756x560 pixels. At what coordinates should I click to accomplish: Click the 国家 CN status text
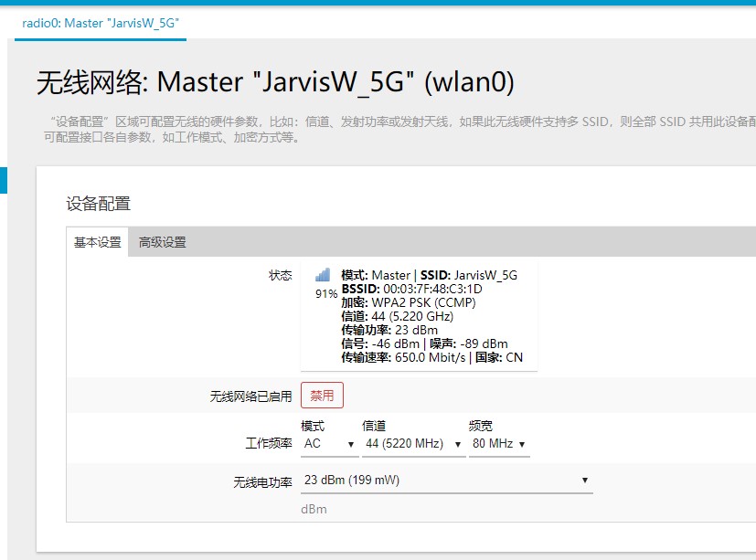click(x=499, y=357)
